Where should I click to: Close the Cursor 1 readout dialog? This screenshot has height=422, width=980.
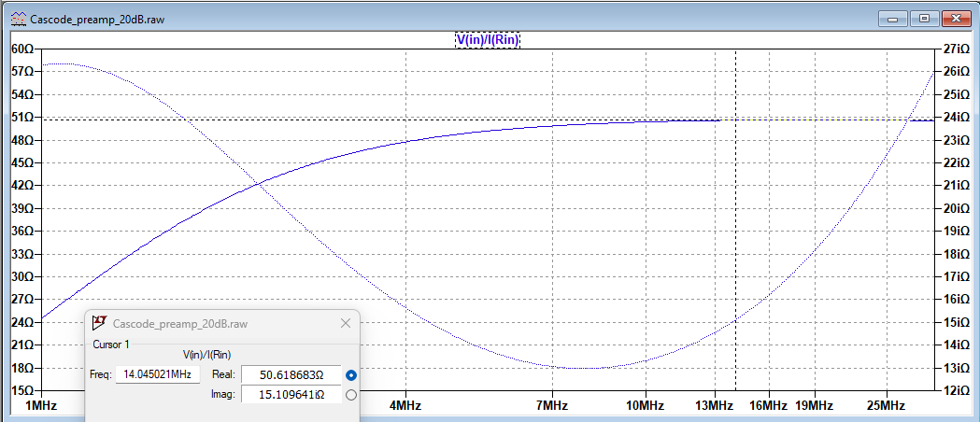346,323
